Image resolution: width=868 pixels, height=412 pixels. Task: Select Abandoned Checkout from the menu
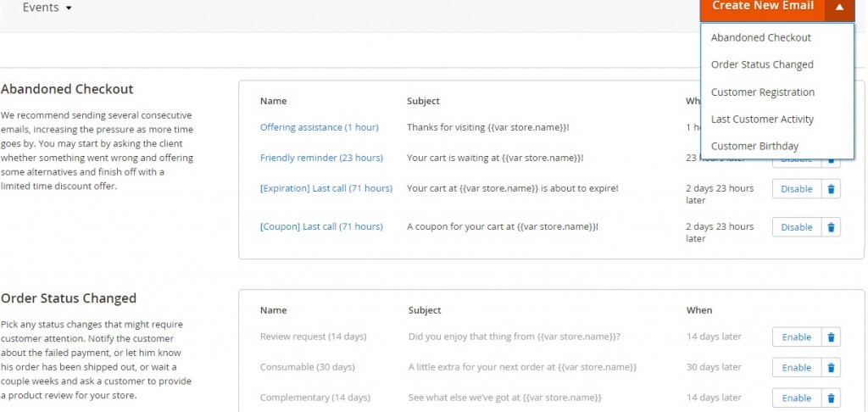click(x=760, y=37)
